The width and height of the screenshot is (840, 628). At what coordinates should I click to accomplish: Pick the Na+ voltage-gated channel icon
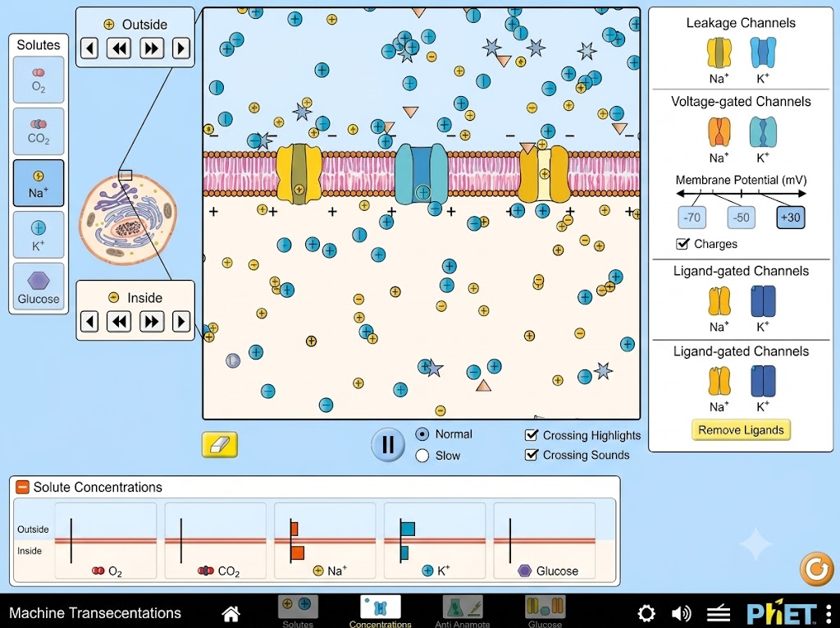point(719,132)
